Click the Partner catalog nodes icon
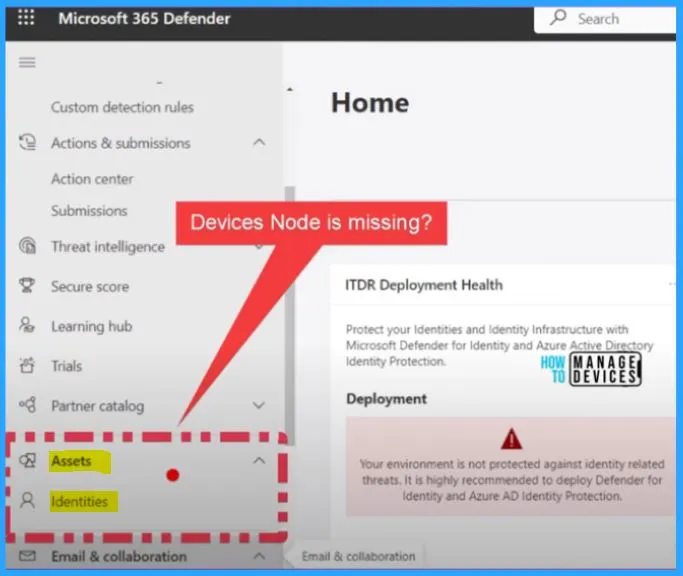The width and height of the screenshot is (683, 576). click(27, 405)
